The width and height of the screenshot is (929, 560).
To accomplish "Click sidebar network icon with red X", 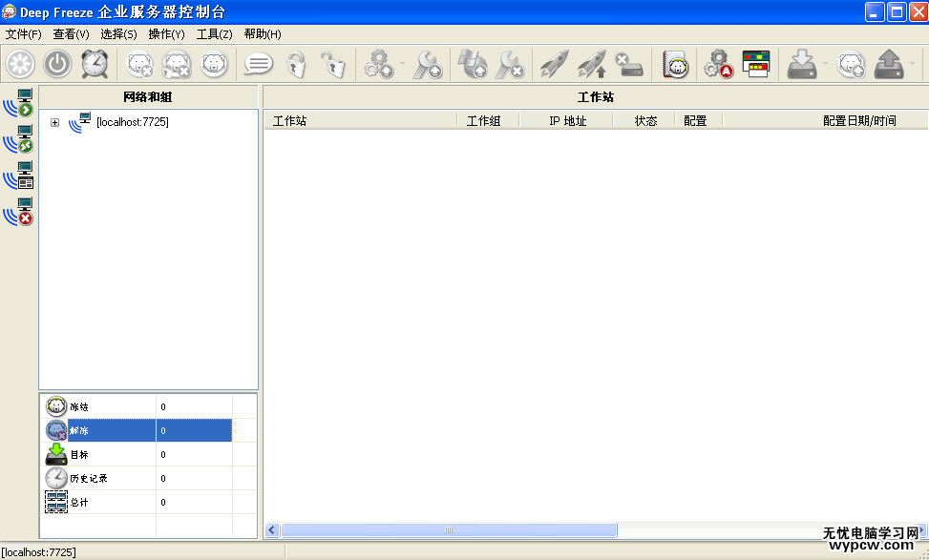I will coord(18,212).
